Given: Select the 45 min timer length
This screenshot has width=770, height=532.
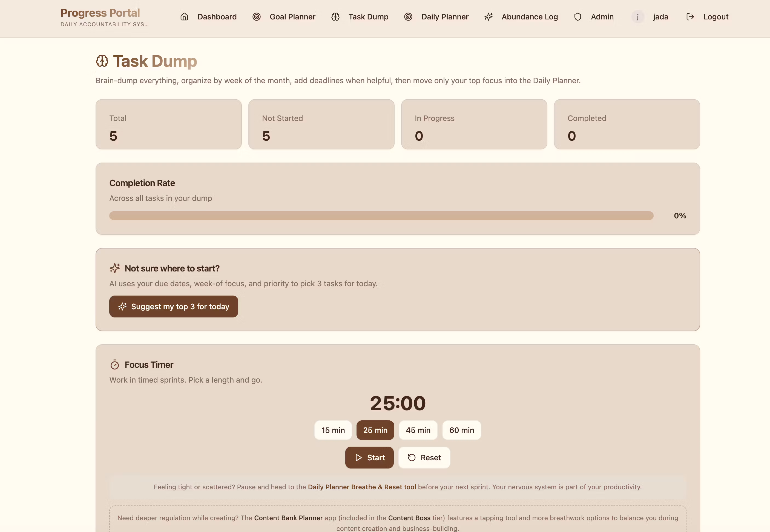Looking at the screenshot, I should coord(418,430).
